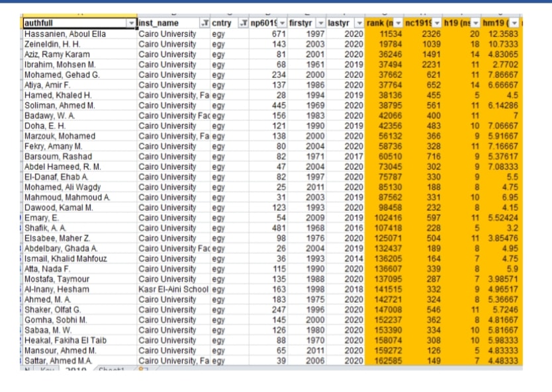The image size is (552, 392).
Task: Select cell 'Atiya, Amir F.'
Action: (79, 85)
